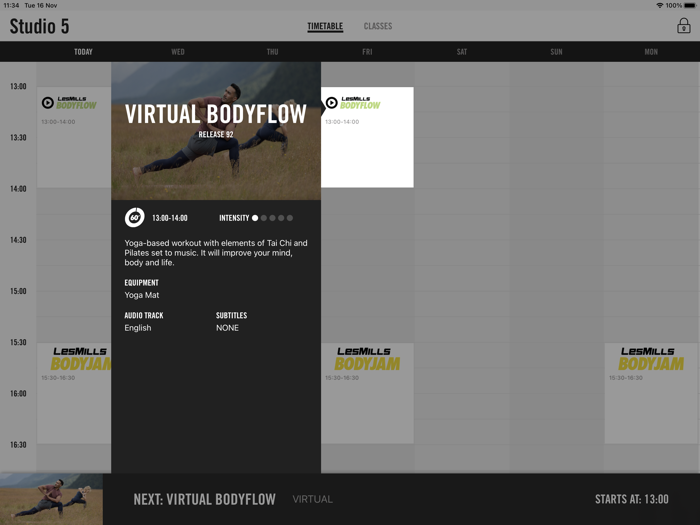The width and height of the screenshot is (700, 525).
Task: Tap the 60-minute duration icon in details
Action: click(x=134, y=218)
